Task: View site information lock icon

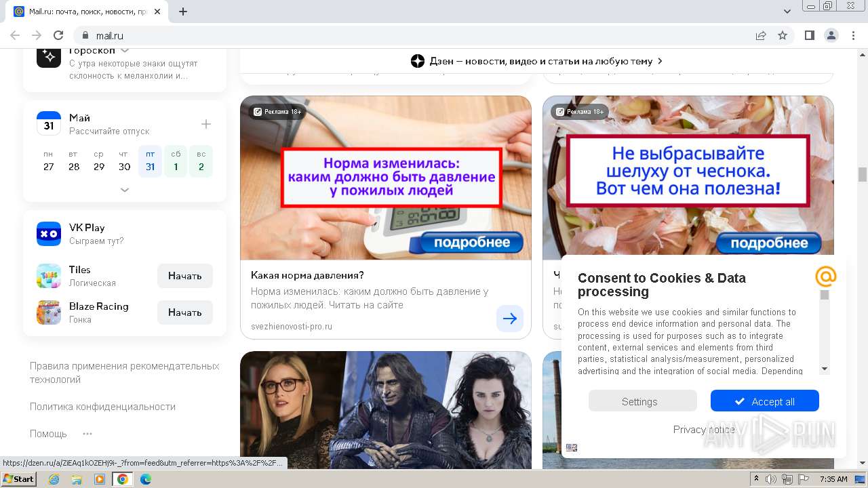Action: (85, 35)
